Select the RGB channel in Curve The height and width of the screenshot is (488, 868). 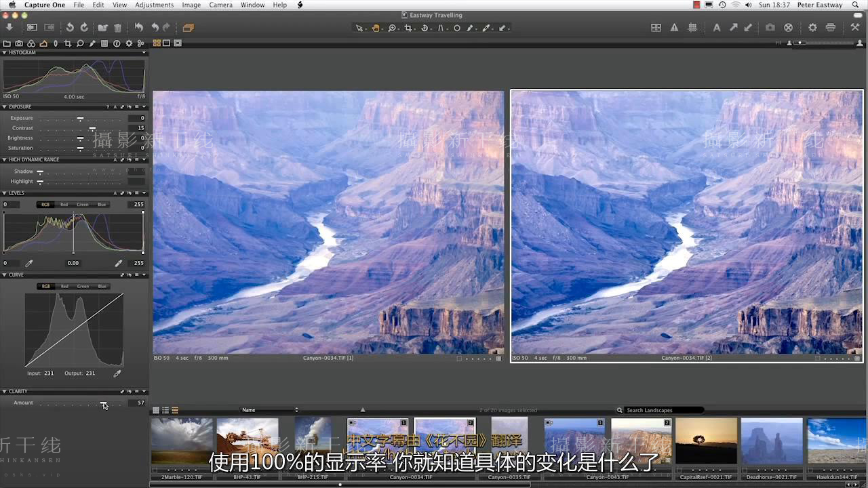click(45, 287)
